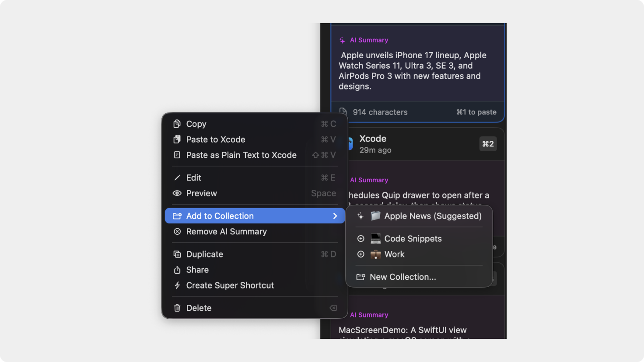Click the sparkle icon beside Apple News suggestion
The image size is (644, 362).
[360, 216]
